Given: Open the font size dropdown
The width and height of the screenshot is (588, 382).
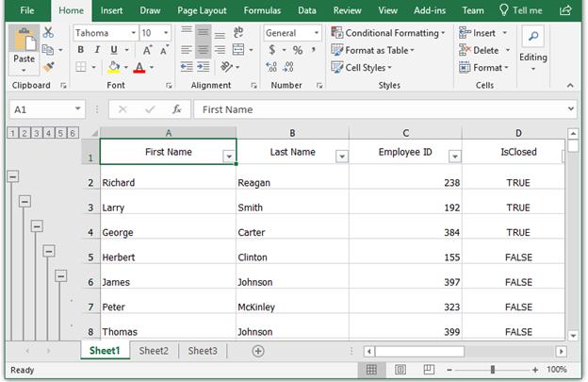Looking at the screenshot, I should 166,33.
